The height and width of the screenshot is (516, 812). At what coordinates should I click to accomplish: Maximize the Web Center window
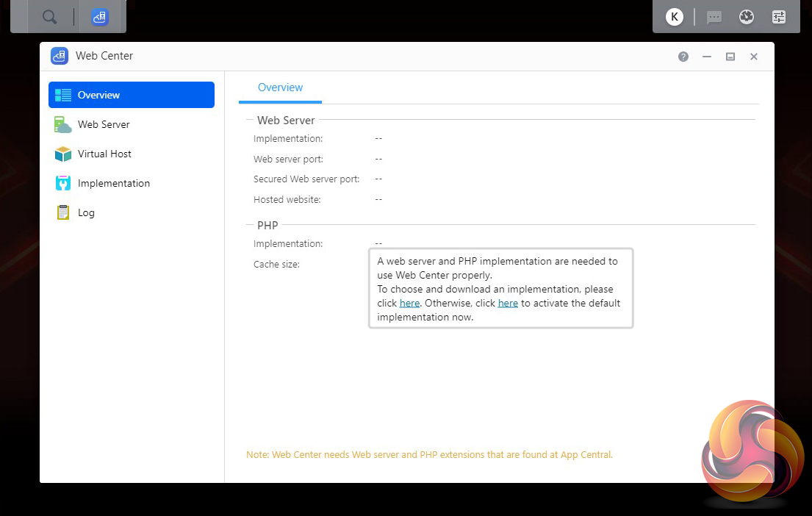click(730, 57)
